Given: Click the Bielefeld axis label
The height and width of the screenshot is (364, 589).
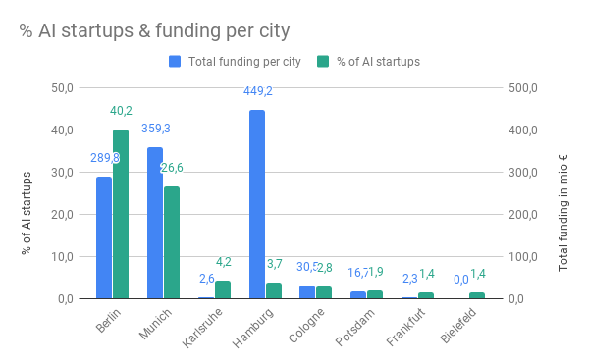Looking at the screenshot, I should pos(458,326).
